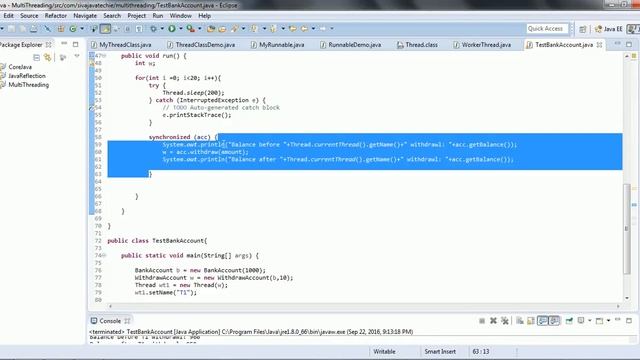Click the Pin Console icon
Screen dimensions: 640x360
[569, 321]
